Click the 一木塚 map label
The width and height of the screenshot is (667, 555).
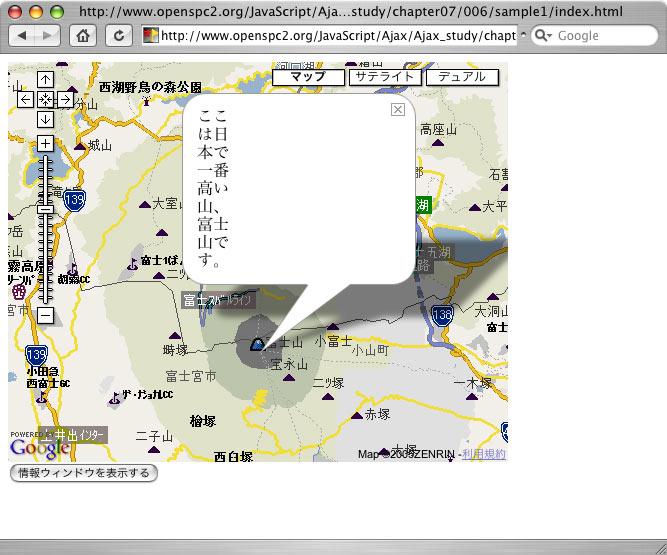click(x=473, y=382)
